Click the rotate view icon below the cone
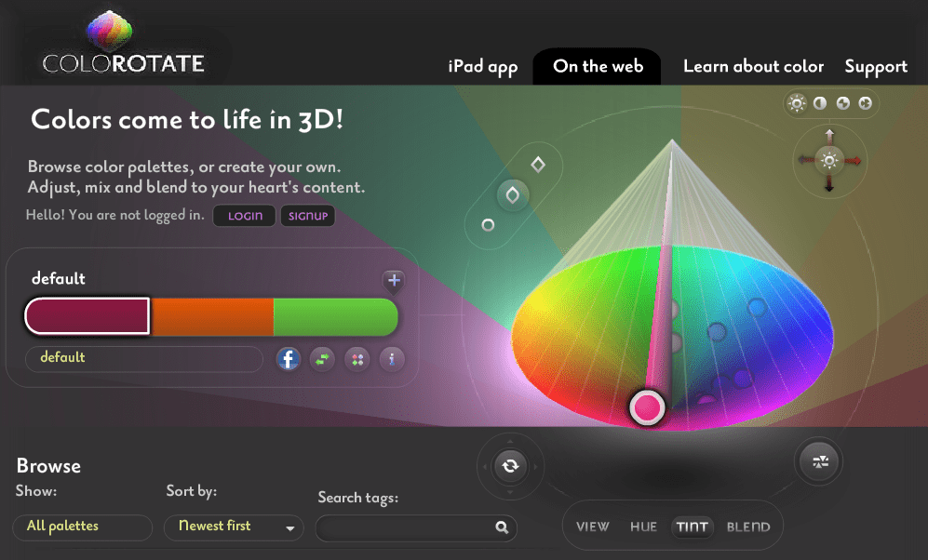928x560 pixels. coord(510,466)
